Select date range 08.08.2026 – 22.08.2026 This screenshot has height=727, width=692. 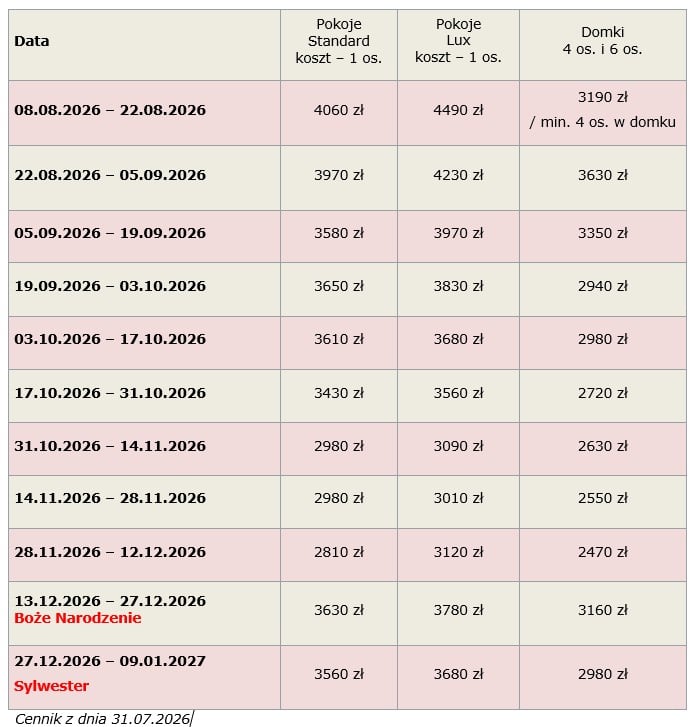coord(110,110)
